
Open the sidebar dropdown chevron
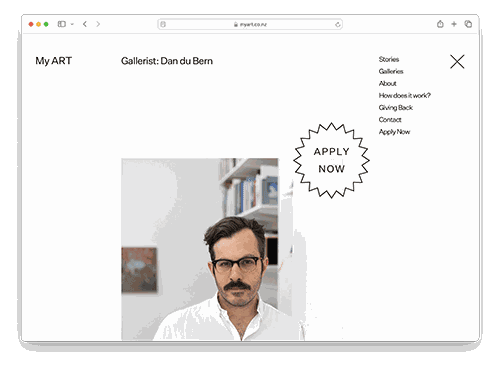pyautogui.click(x=72, y=24)
